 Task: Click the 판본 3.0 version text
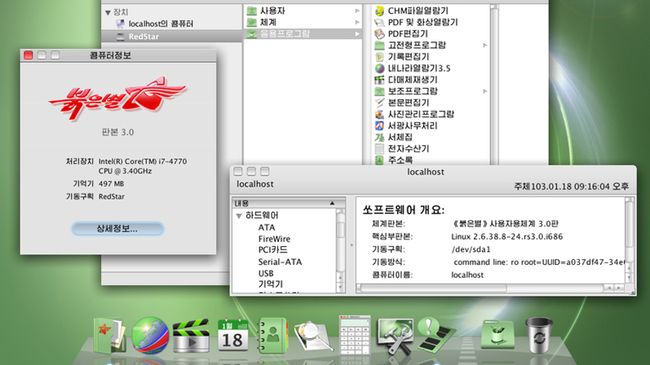[x=118, y=132]
